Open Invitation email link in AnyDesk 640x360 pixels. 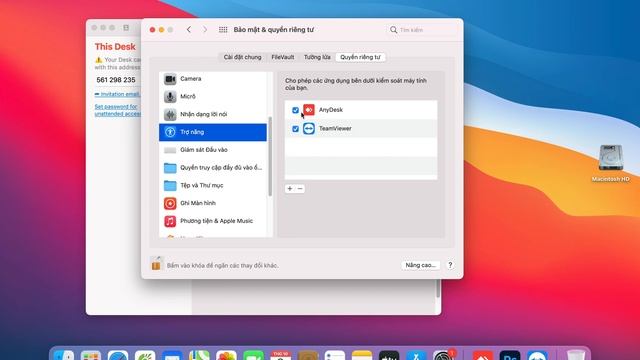(118, 94)
